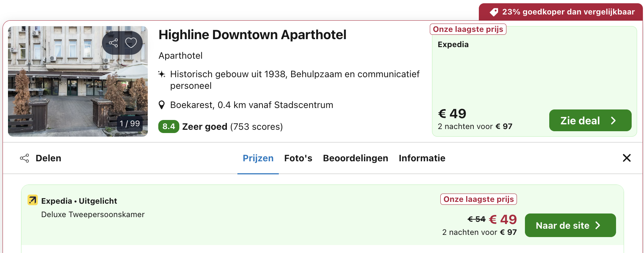Screen dimensions: 644x253
Task: Click the share icon on hotel photo
Action: [113, 43]
